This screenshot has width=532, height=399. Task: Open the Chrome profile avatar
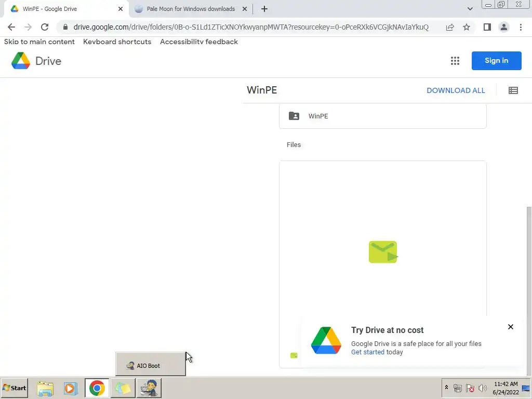(x=504, y=27)
